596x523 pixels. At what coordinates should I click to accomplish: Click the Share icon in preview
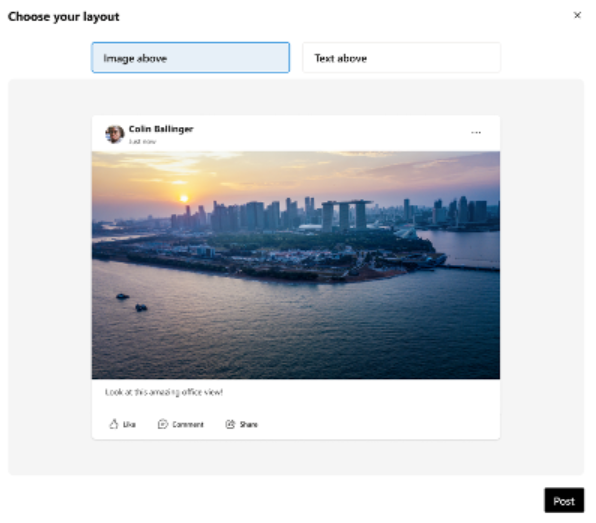[230, 424]
